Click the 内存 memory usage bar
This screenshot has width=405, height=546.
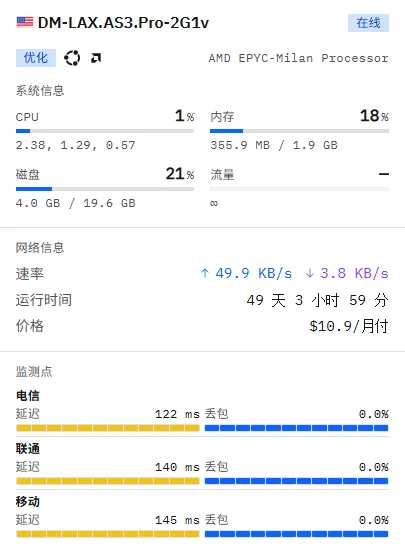[299, 131]
